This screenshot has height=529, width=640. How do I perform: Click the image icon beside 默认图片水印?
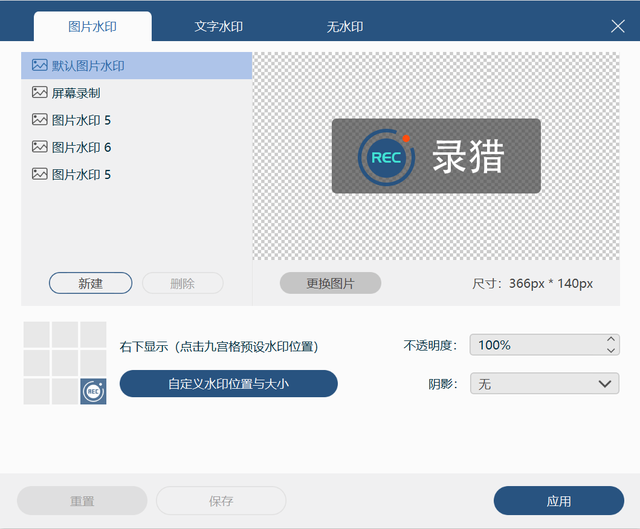[x=40, y=65]
